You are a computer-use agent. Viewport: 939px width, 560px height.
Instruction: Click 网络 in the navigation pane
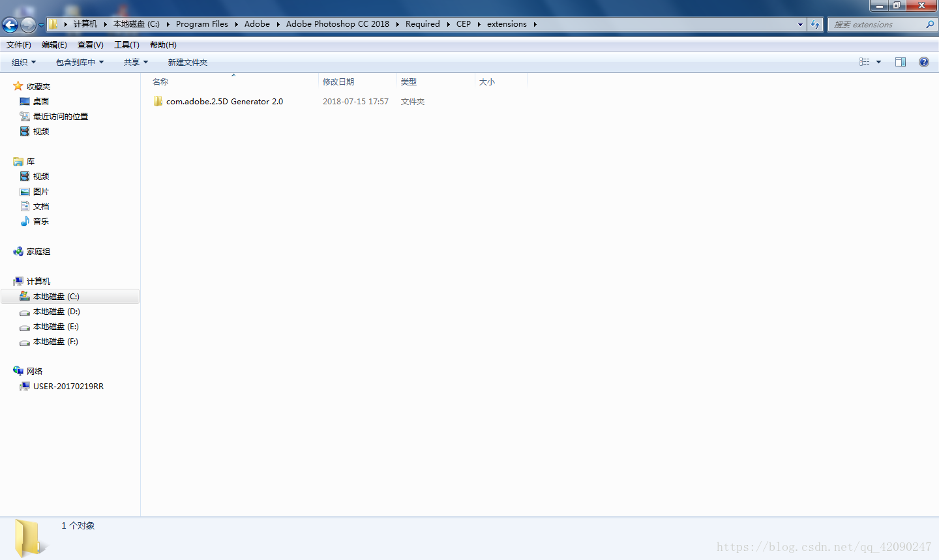35,371
